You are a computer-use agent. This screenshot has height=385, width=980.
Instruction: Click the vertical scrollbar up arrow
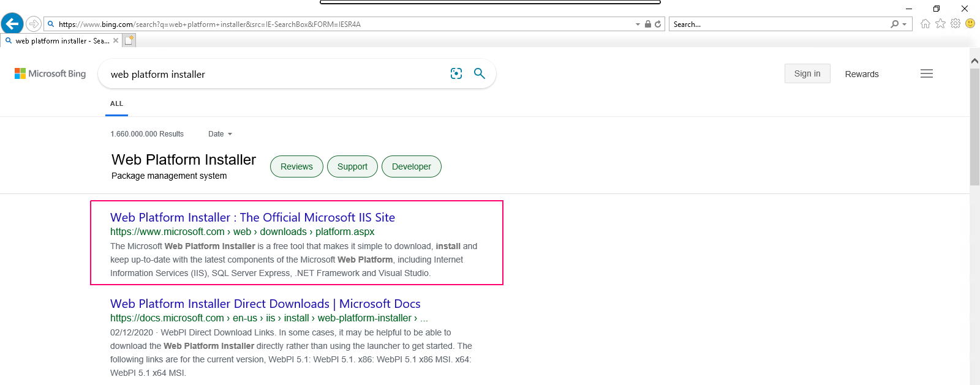coord(974,61)
